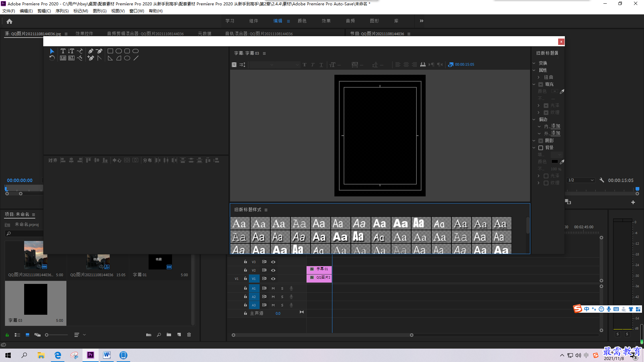Close the legacy title dialog
Viewport: 644px width, 362px height.
pyautogui.click(x=561, y=42)
